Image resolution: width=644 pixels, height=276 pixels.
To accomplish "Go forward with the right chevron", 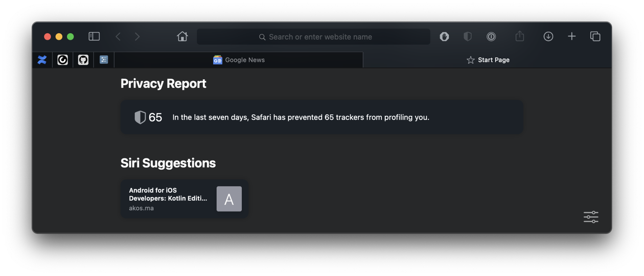I will tap(137, 36).
